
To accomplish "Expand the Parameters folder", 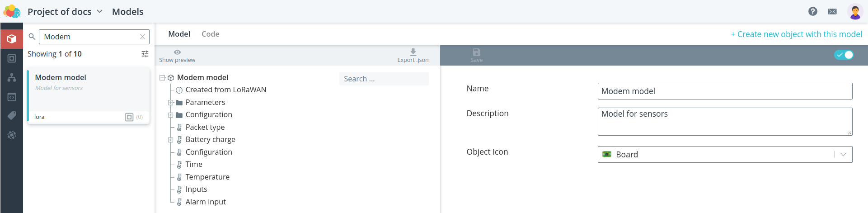I will [x=171, y=103].
